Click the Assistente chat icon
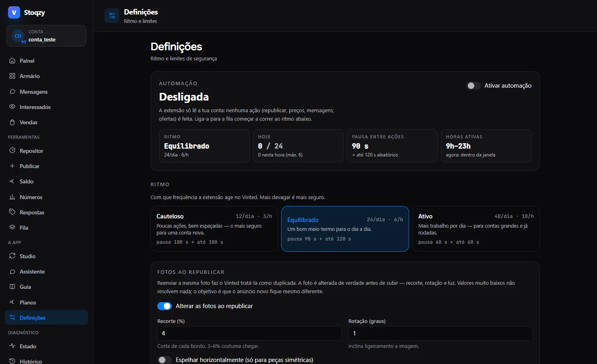597x364 pixels. click(x=12, y=271)
